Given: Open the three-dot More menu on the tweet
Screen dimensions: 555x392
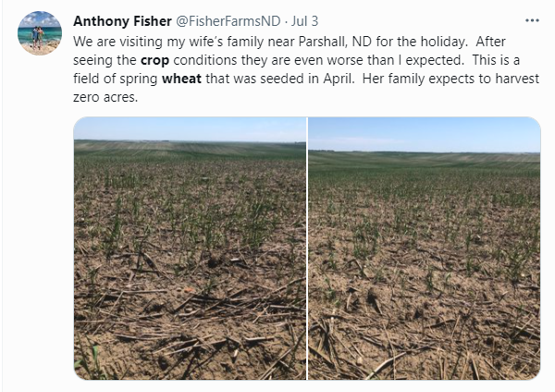Looking at the screenshot, I should (532, 21).
